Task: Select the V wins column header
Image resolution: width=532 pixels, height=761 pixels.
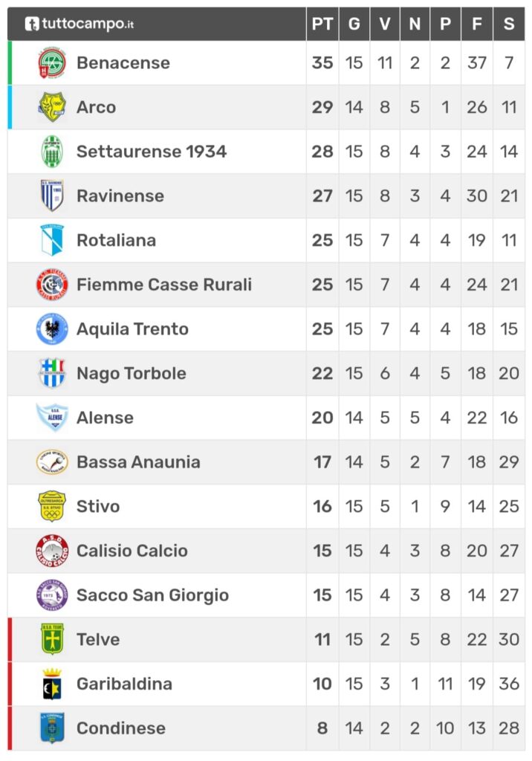Action: (385, 24)
